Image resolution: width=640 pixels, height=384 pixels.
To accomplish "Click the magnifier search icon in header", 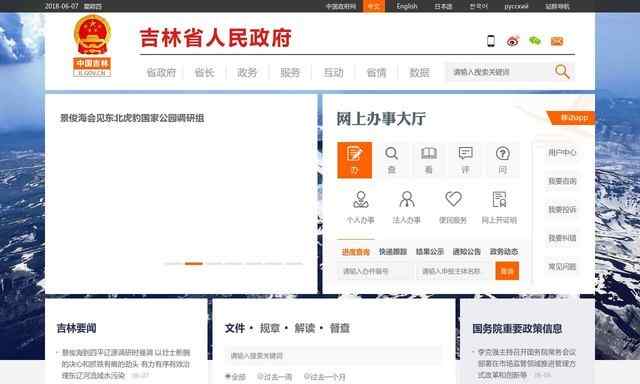I will click(562, 72).
